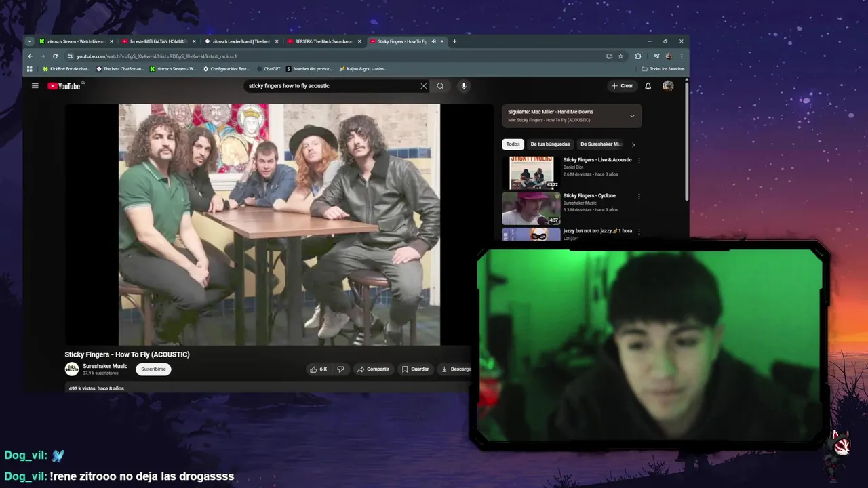The image size is (868, 488).
Task: Save video with the Guardar button
Action: point(415,369)
